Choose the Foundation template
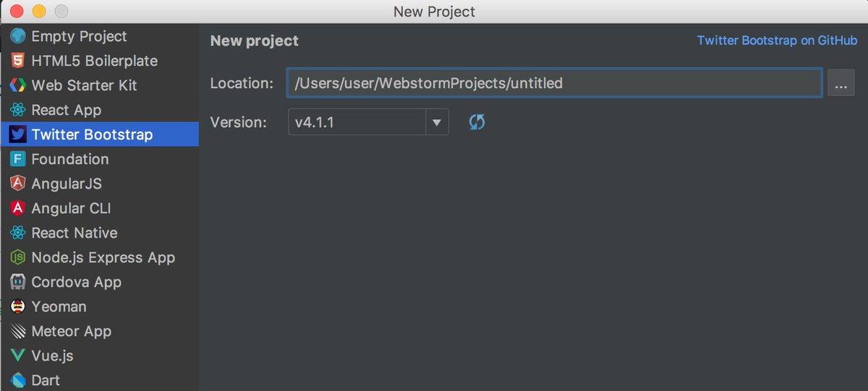The width and height of the screenshot is (868, 391). coord(99,159)
